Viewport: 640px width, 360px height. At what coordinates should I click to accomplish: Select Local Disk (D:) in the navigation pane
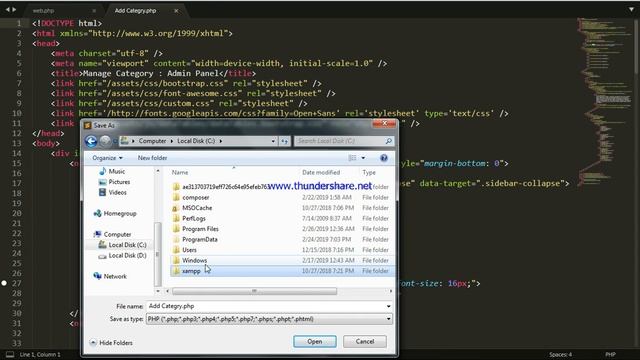(x=127, y=256)
